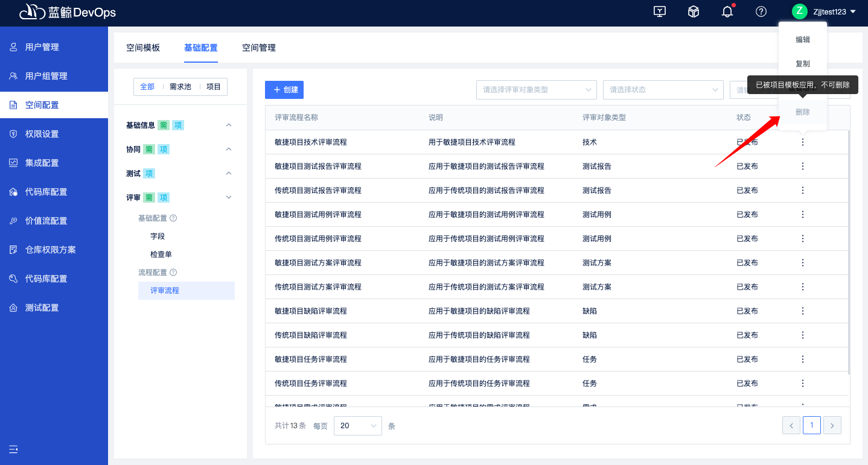Expand the 协同 section chevron
The image size is (868, 465).
(228, 149)
